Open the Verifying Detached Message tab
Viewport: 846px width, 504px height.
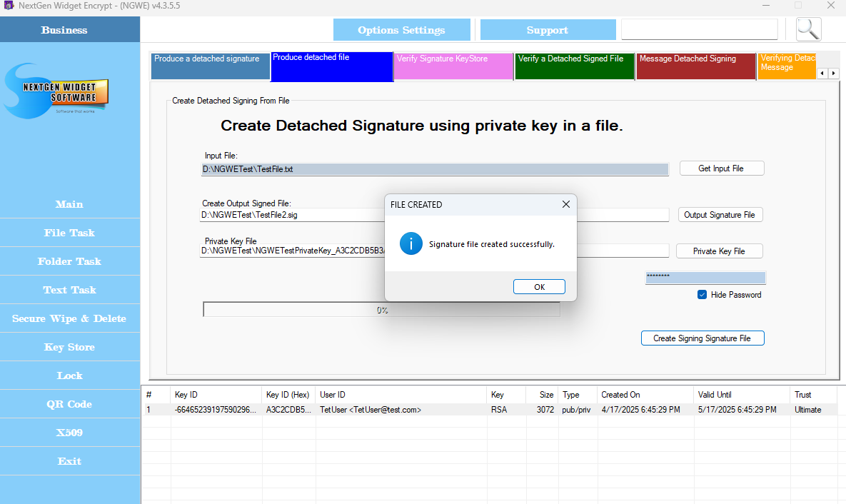tap(787, 66)
